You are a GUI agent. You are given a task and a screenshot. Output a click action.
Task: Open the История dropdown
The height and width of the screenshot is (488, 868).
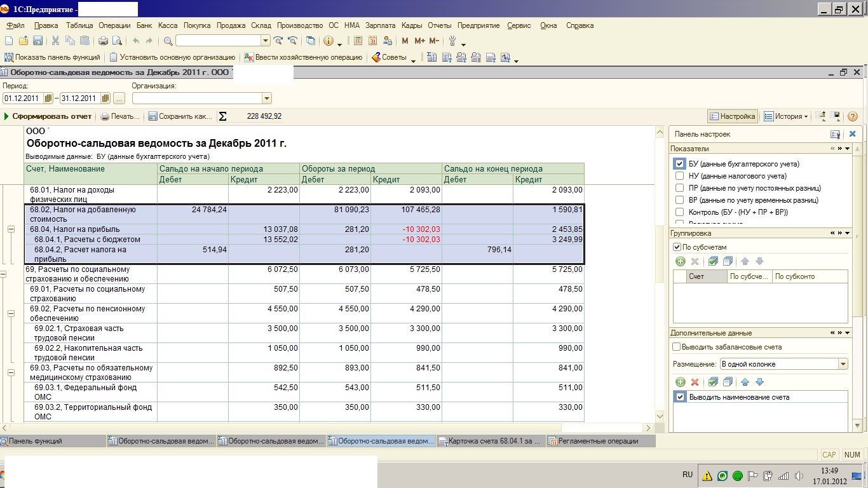coord(786,117)
